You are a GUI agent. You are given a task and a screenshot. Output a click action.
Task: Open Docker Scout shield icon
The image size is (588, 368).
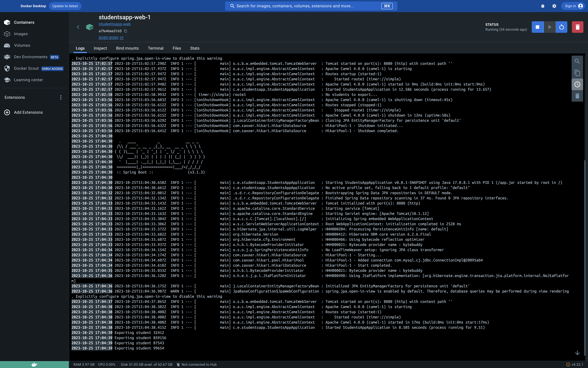(7, 68)
